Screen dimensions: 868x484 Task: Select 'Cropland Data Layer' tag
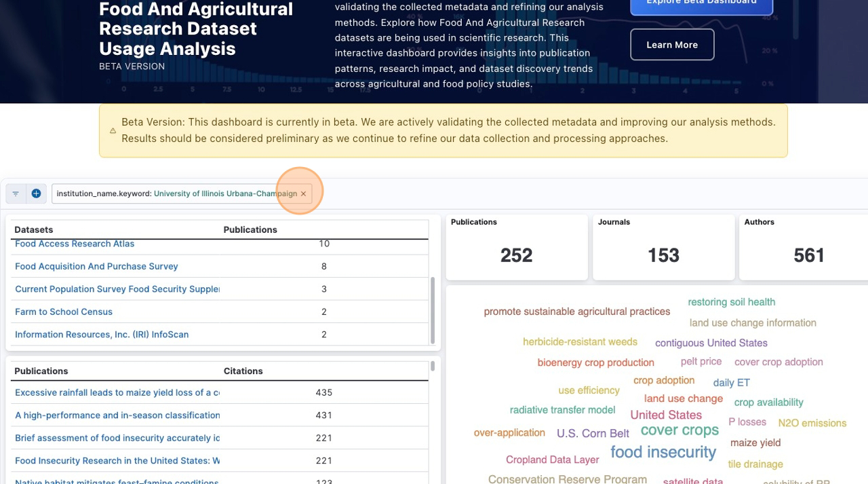pyautogui.click(x=553, y=460)
